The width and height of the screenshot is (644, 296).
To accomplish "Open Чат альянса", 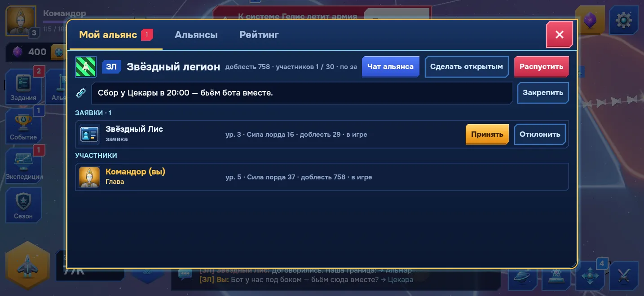I will 390,67.
